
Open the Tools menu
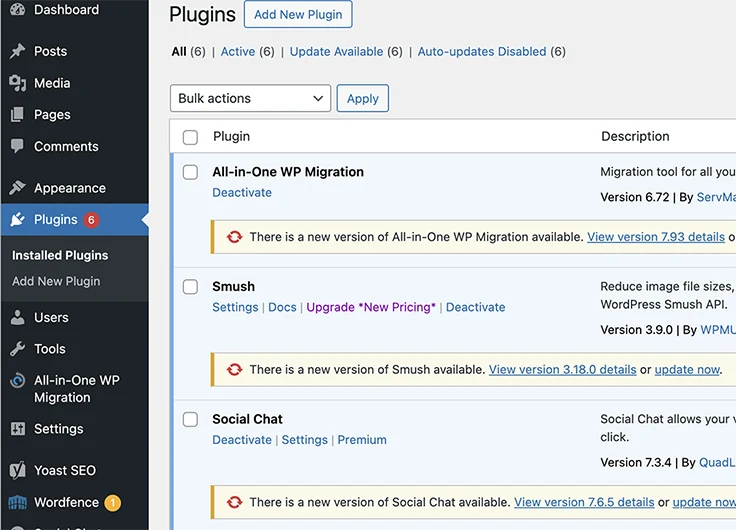pyautogui.click(x=50, y=349)
